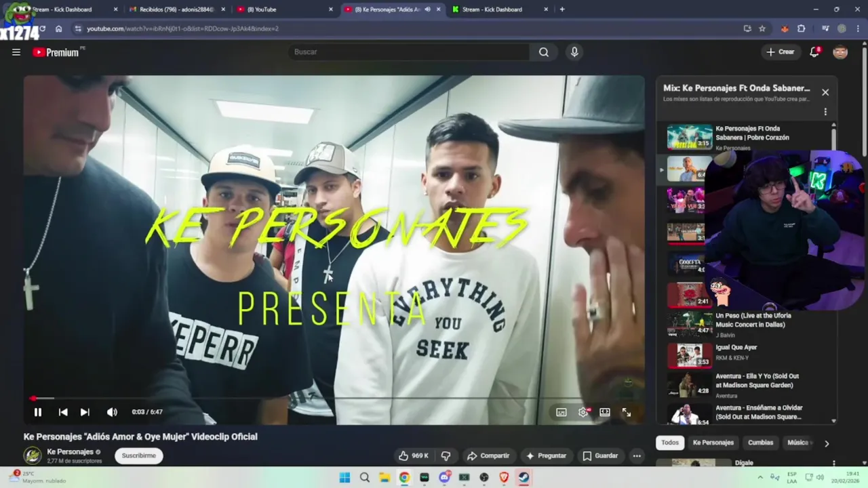The image size is (868, 488).
Task: Click the Compartir share button
Action: 488,456
